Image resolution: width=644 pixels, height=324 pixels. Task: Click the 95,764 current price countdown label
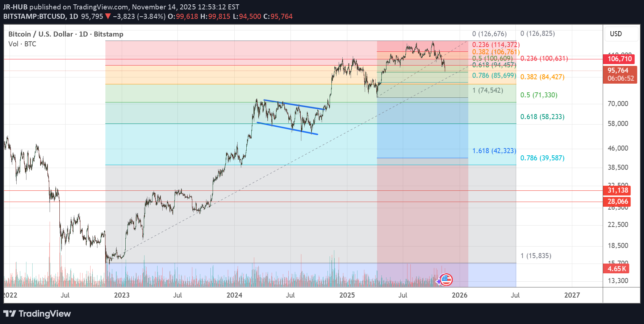[620, 74]
